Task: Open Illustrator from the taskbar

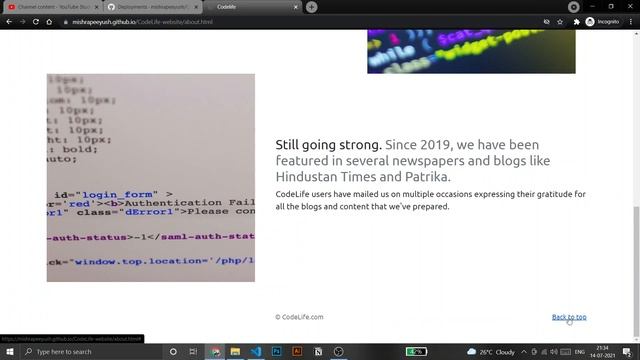Action: coord(297,351)
